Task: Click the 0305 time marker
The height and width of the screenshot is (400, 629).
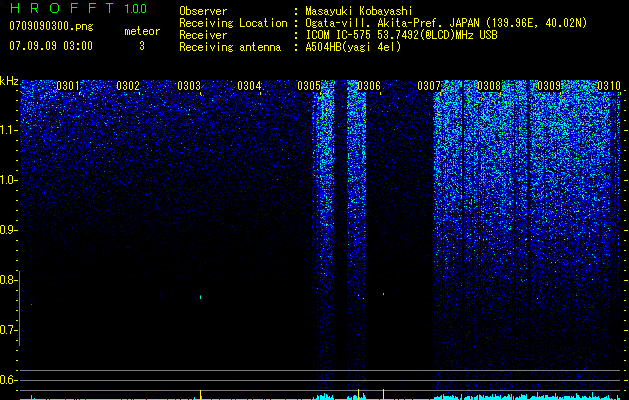Action: click(309, 86)
